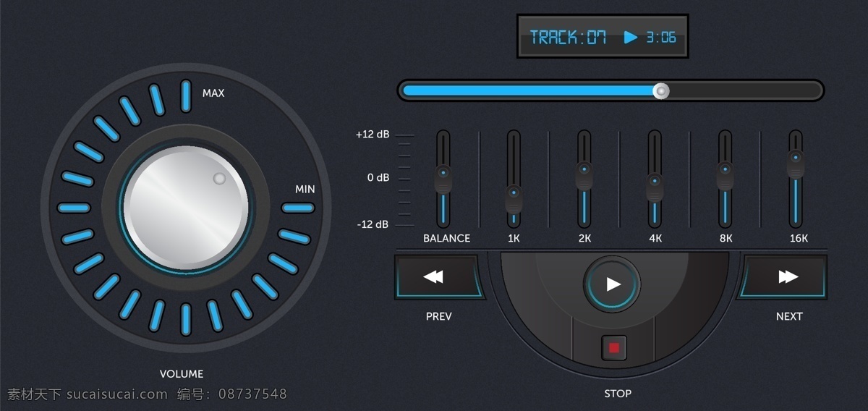Click the 0 dB scale label
Image resolution: width=868 pixels, height=411 pixels.
(378, 177)
